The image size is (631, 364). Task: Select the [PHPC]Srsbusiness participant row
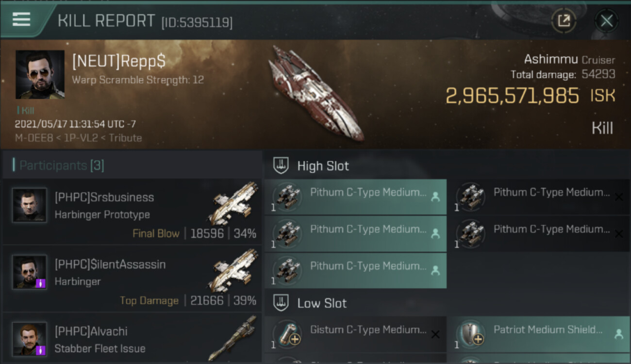132,212
